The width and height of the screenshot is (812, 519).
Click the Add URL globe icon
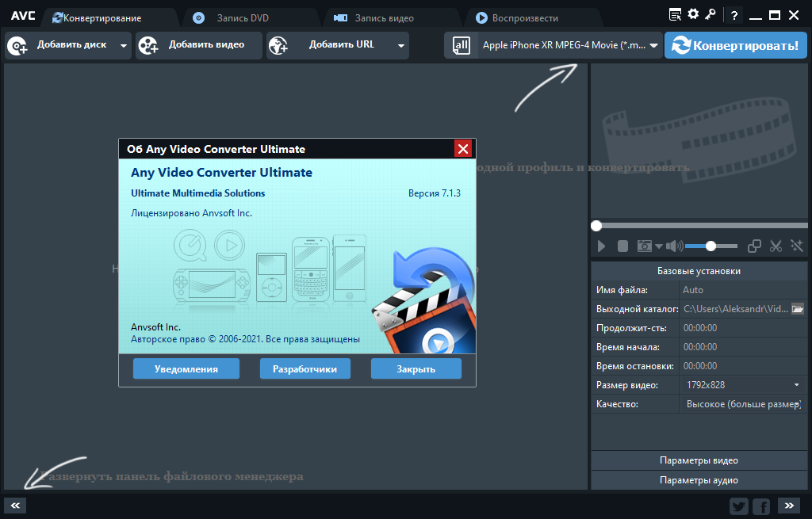tap(278, 45)
